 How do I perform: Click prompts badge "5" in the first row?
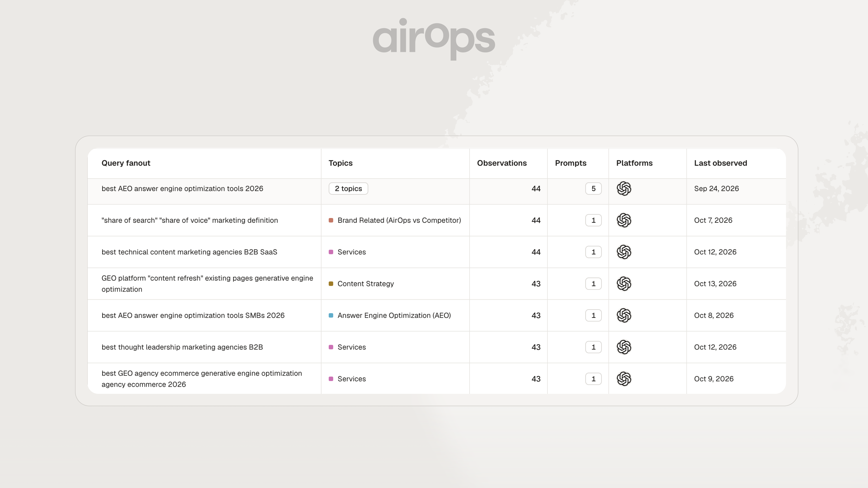[593, 189]
